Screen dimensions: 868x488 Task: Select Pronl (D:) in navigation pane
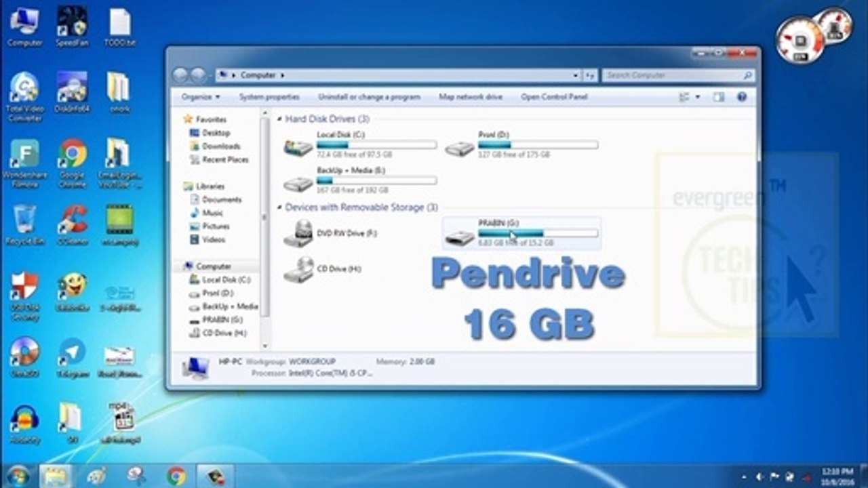tap(211, 293)
